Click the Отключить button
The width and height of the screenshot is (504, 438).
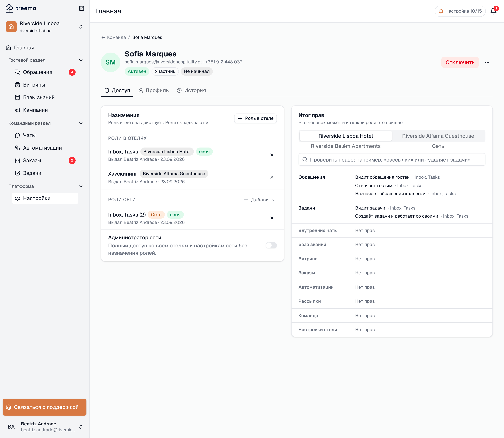460,62
